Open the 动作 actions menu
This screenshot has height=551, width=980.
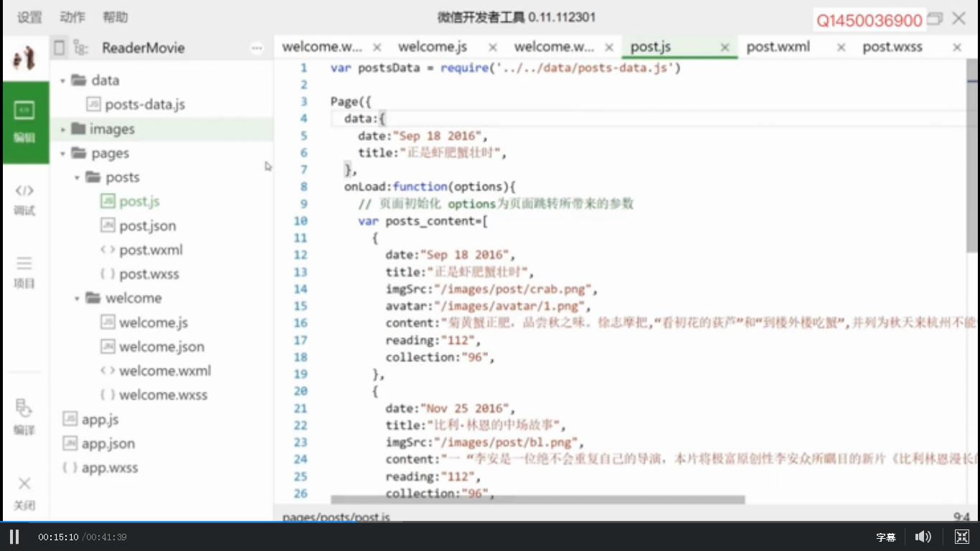[x=72, y=17]
